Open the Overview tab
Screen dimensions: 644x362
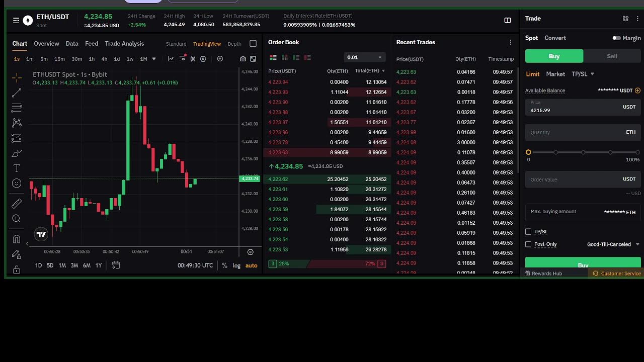coord(46,44)
